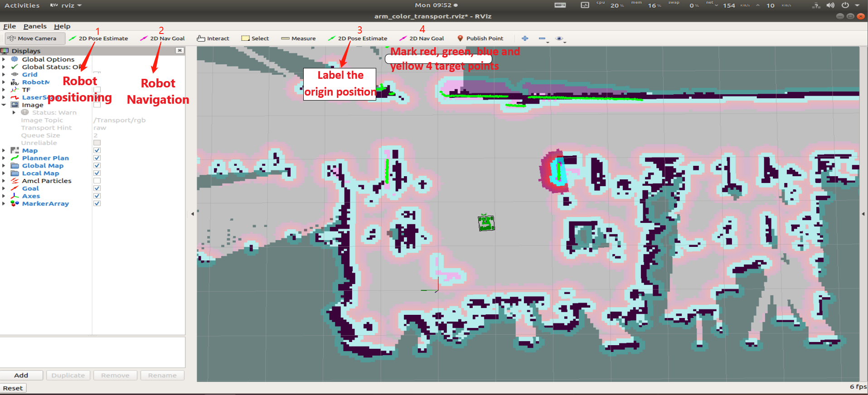Screen dimensions: 868x395
Task: Toggle the Planner Plan checkbox
Action: [x=97, y=158]
